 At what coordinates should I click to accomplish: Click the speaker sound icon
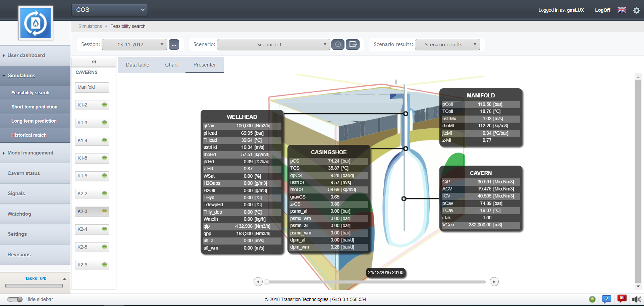pyautogui.click(x=636, y=299)
